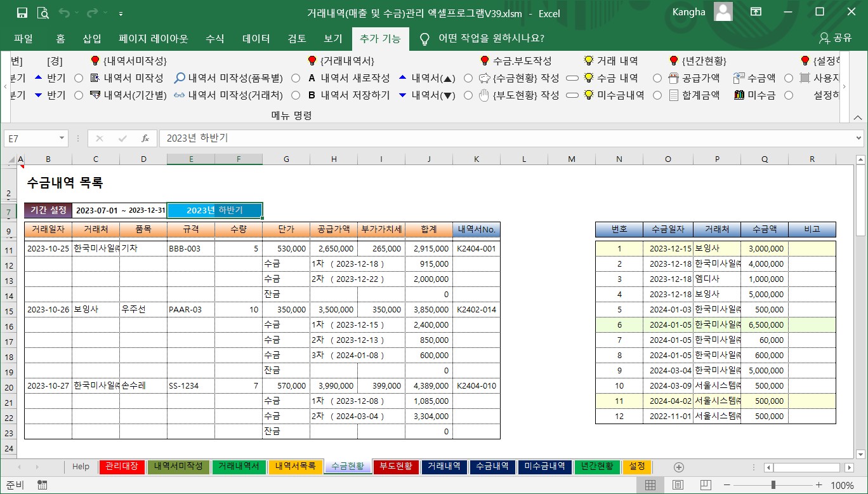Screen dimensions: 868x494
Task: Click the Save icon in the title bar
Action: [x=22, y=13]
